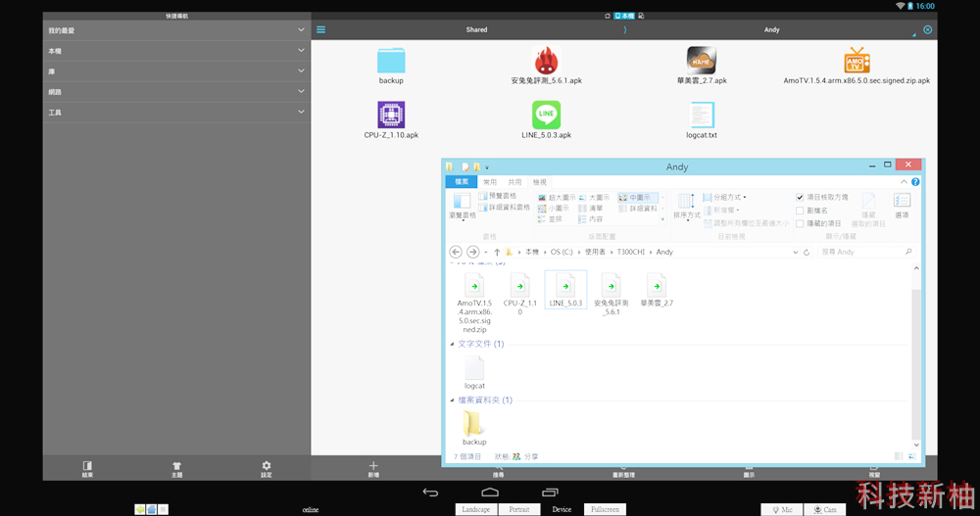980x516 pixels.
Task: Open 安兔兔評測_5.6.1.apk in ES file grid
Action: tap(546, 66)
